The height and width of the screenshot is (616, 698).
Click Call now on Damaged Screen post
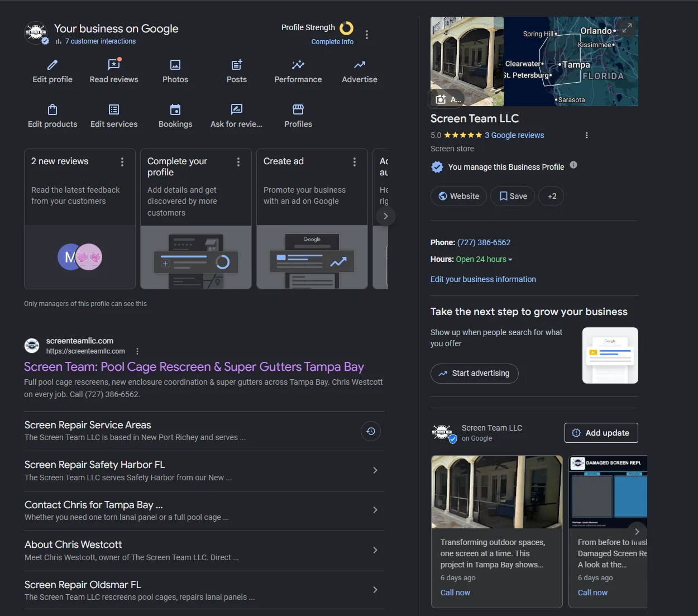592,593
